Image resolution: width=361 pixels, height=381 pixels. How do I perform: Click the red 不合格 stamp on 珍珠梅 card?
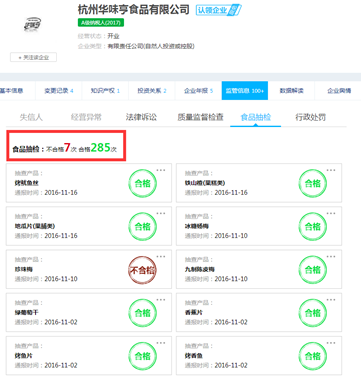(142, 270)
